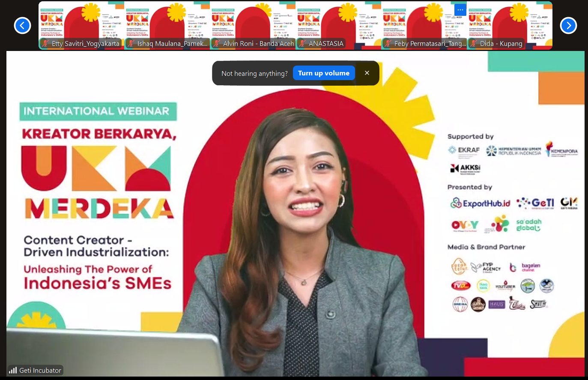
Task: Click muted mic icon for Etty Savitri_Yogyakarta
Action: point(45,43)
